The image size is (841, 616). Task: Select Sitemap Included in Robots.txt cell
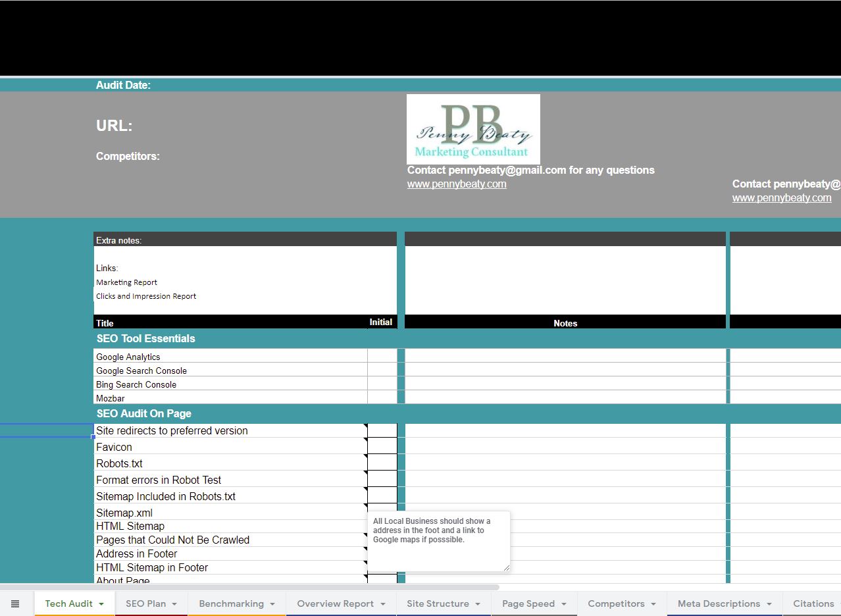pos(230,496)
